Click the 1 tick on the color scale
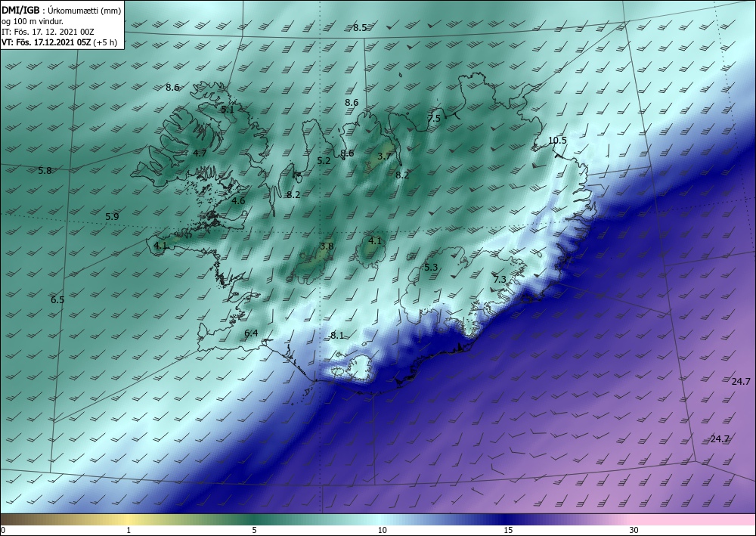 [129, 530]
